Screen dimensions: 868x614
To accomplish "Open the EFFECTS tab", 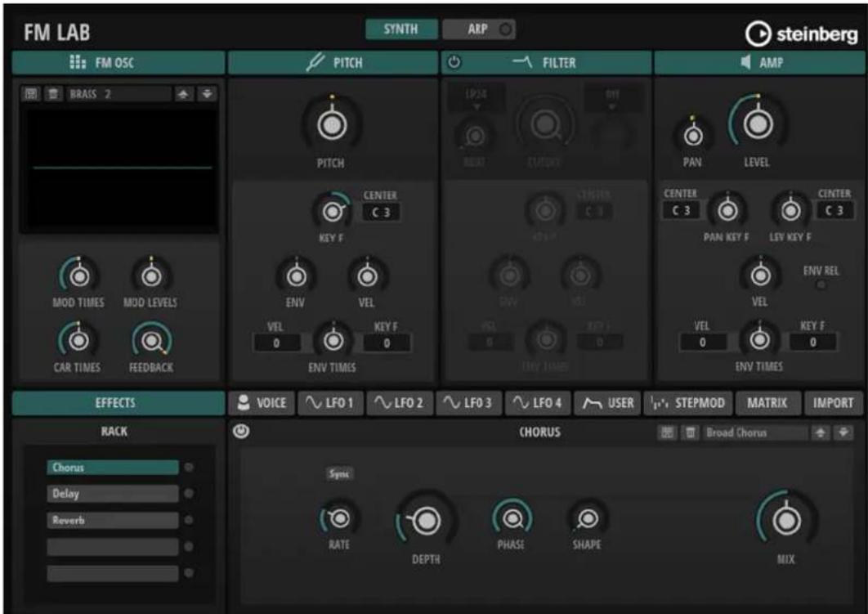I will pos(119,402).
